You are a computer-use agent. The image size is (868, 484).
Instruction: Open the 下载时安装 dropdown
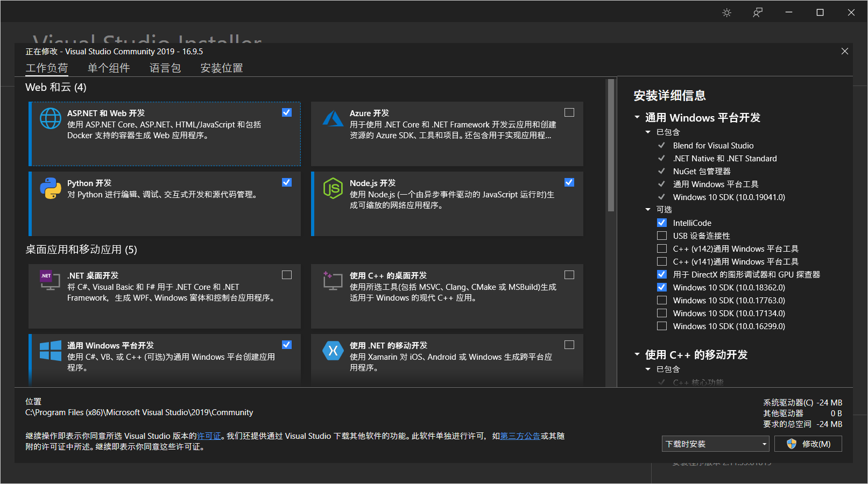point(763,444)
